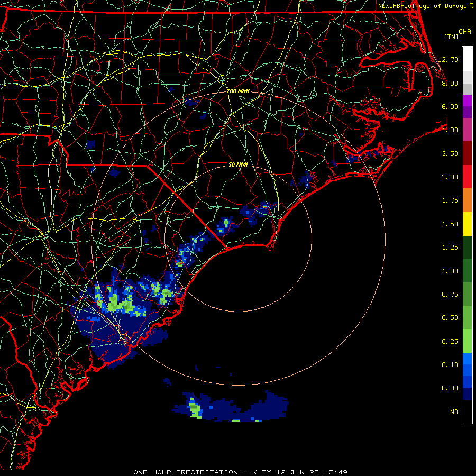Select the 0.10 legend value
The width and height of the screenshot is (476, 476).
[450, 365]
